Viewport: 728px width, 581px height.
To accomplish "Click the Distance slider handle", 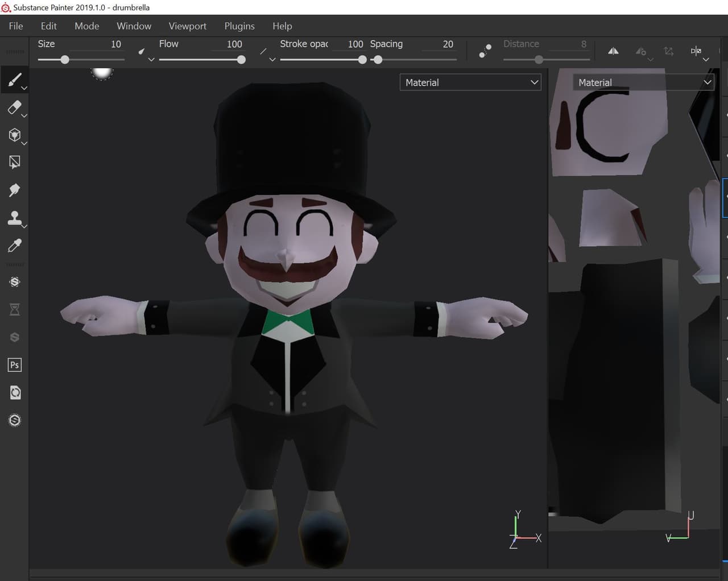I will pyautogui.click(x=539, y=59).
